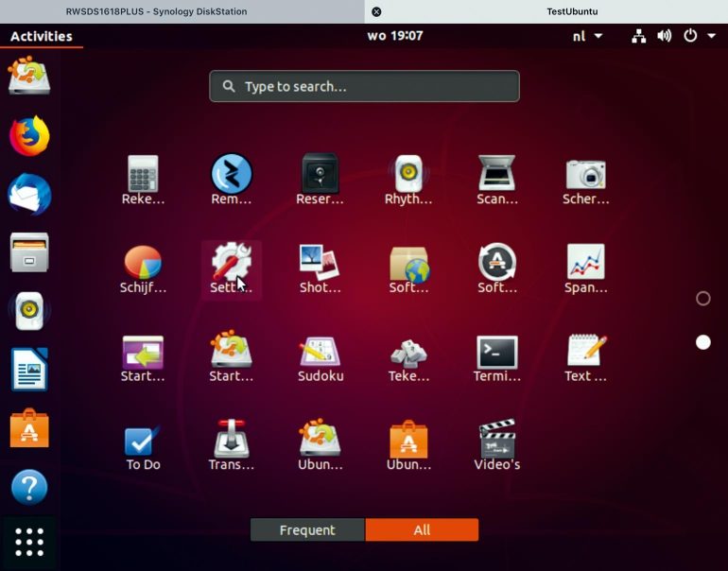Open Firefox from the dock

[x=29, y=136]
